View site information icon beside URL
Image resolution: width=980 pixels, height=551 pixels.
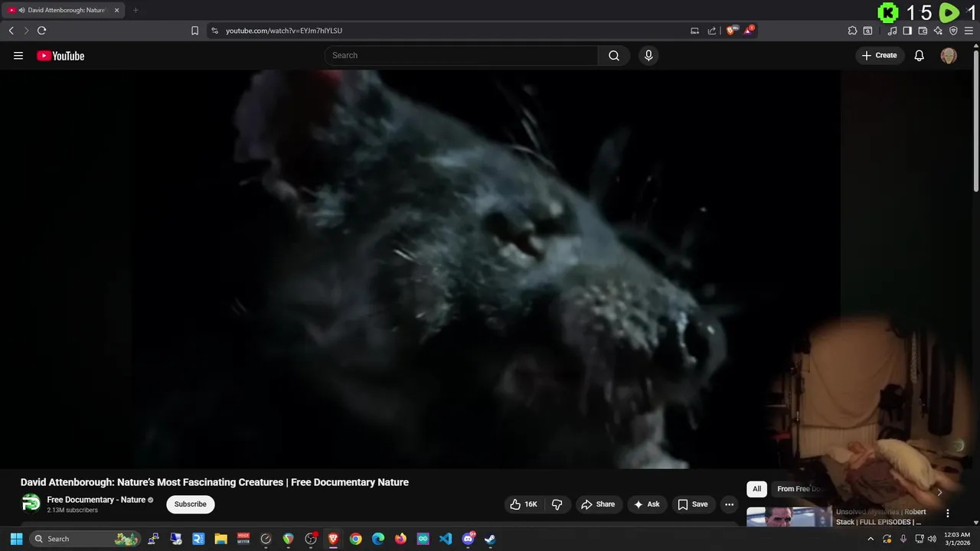coord(214,31)
